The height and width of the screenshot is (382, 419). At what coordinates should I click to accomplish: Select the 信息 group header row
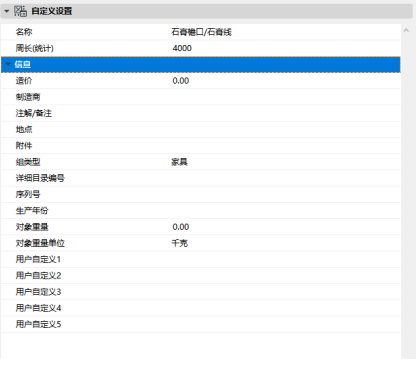[x=201, y=64]
